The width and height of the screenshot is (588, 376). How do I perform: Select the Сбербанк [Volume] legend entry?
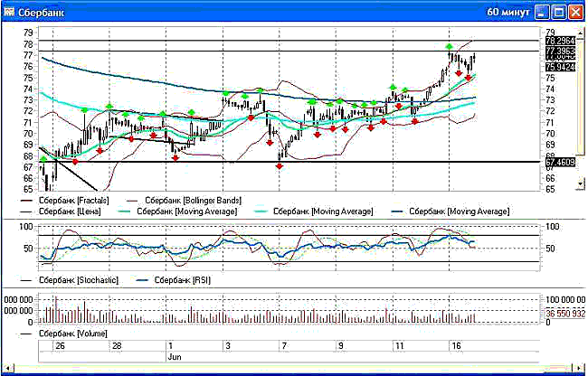tap(64, 334)
